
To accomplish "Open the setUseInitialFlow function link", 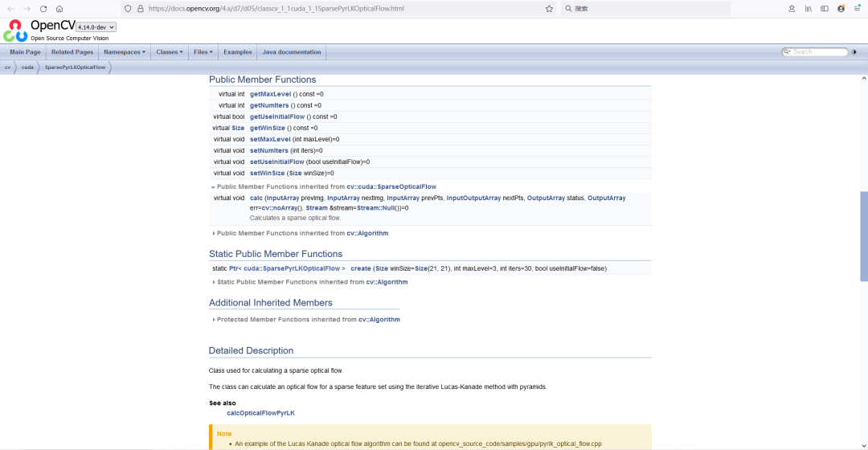I will pos(276,162).
